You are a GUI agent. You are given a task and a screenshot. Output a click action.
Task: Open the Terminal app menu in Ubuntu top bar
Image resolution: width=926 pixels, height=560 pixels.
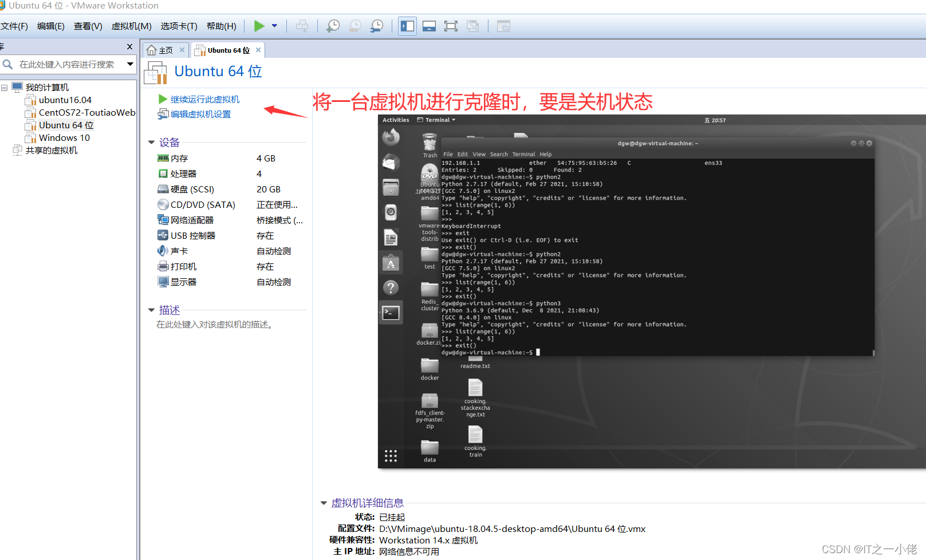click(436, 120)
